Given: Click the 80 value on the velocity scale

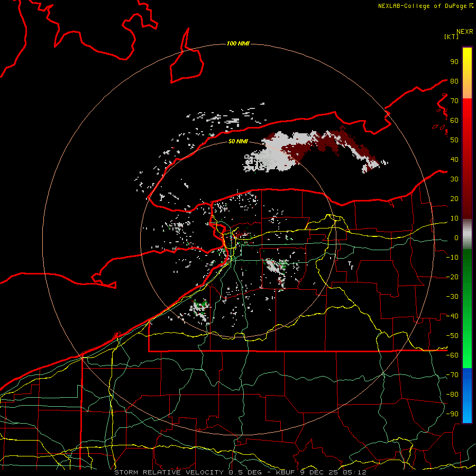Looking at the screenshot, I should tap(454, 81).
